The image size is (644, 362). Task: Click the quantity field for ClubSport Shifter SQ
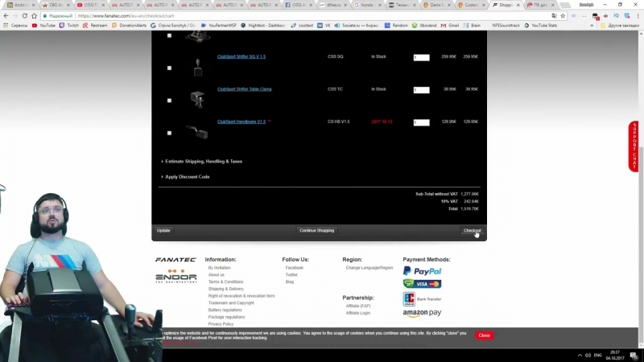tap(421, 57)
